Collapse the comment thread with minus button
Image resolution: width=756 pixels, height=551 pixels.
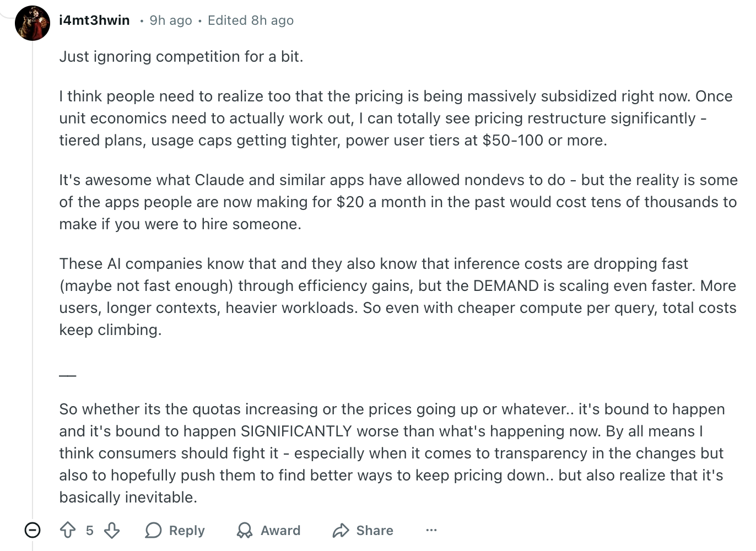[x=33, y=530]
